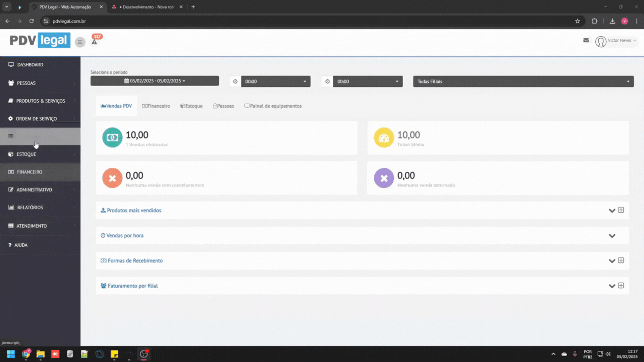
Task: Click the yellow Ticket Médio gauge icon
Action: (384, 137)
